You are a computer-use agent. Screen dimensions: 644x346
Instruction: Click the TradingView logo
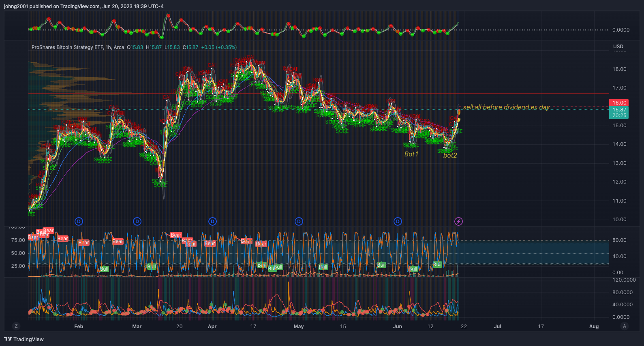[24, 339]
